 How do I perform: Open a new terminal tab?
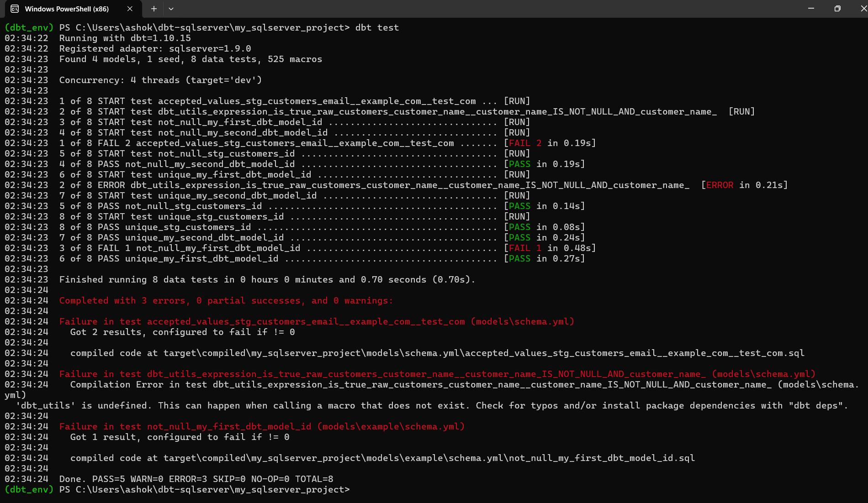click(x=154, y=9)
